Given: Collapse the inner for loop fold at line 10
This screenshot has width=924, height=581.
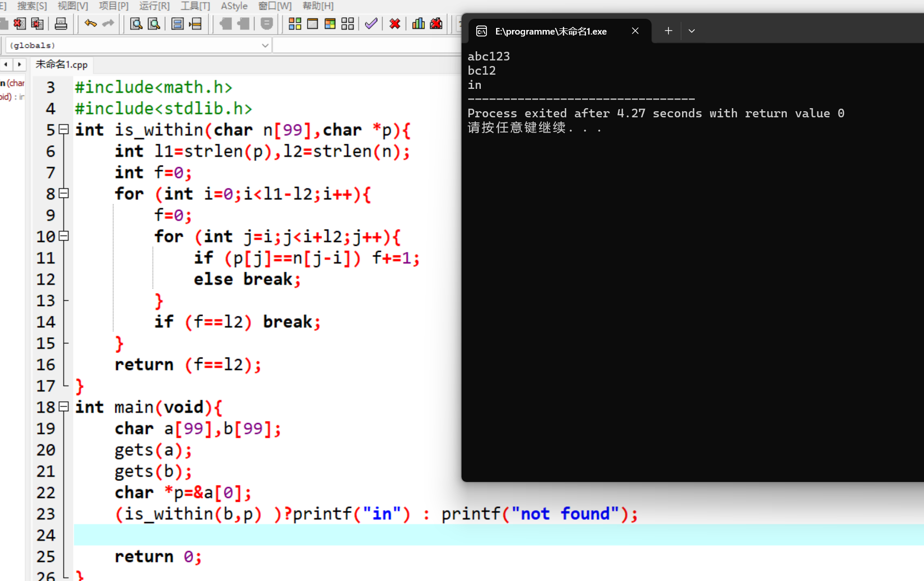Looking at the screenshot, I should point(64,236).
